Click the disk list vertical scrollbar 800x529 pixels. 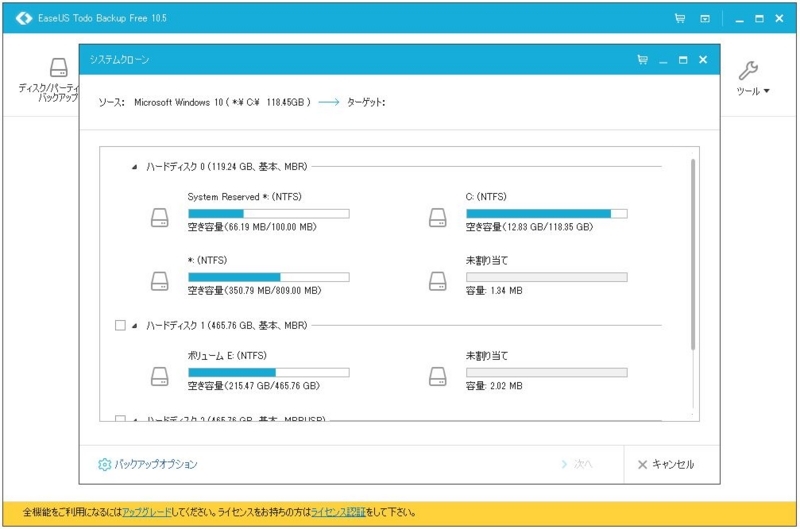click(693, 254)
